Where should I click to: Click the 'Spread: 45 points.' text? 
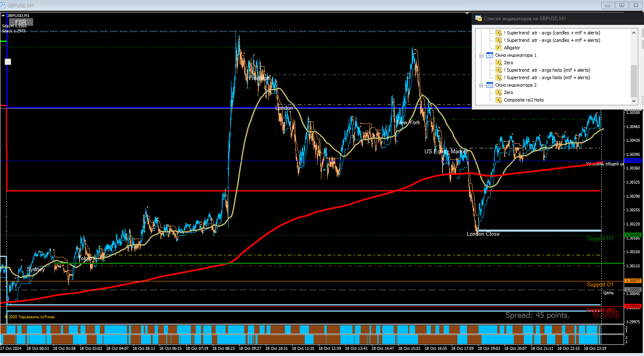[537, 315]
